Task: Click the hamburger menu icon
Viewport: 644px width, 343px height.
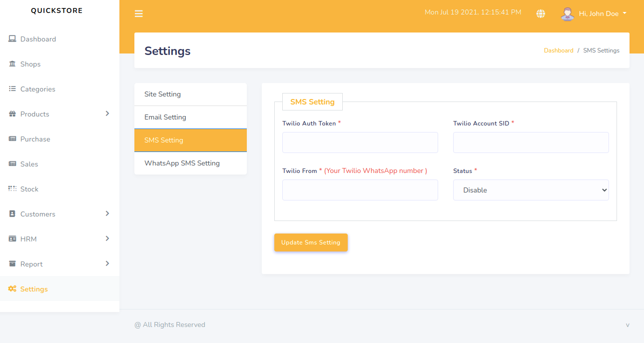Action: click(x=139, y=13)
